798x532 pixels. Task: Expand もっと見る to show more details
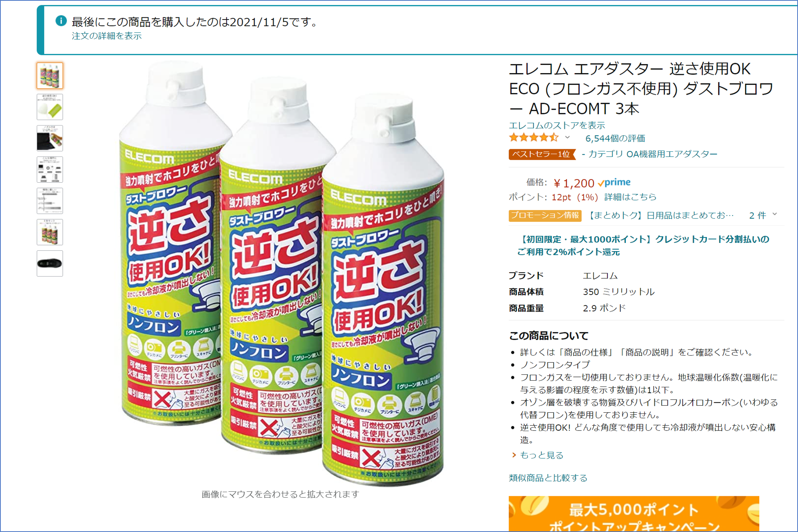[542, 455]
